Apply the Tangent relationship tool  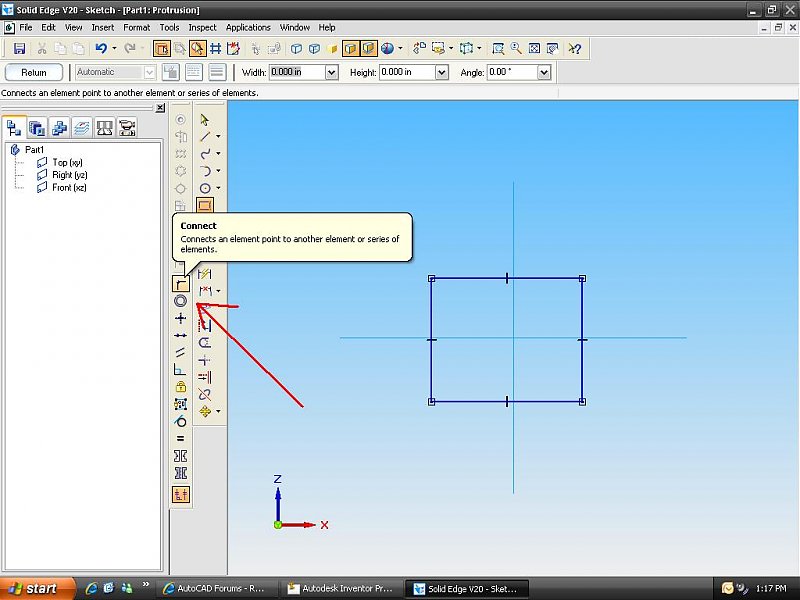[x=181, y=421]
